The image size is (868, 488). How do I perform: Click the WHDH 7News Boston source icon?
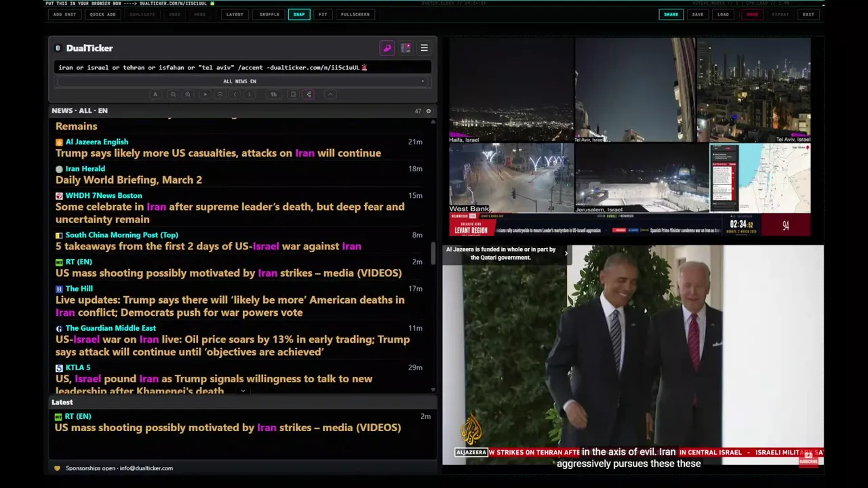pyautogui.click(x=59, y=196)
